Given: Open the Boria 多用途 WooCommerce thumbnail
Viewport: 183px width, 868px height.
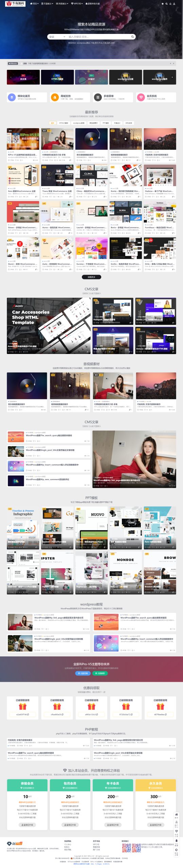Looking at the screenshot, I should [x=126, y=212].
